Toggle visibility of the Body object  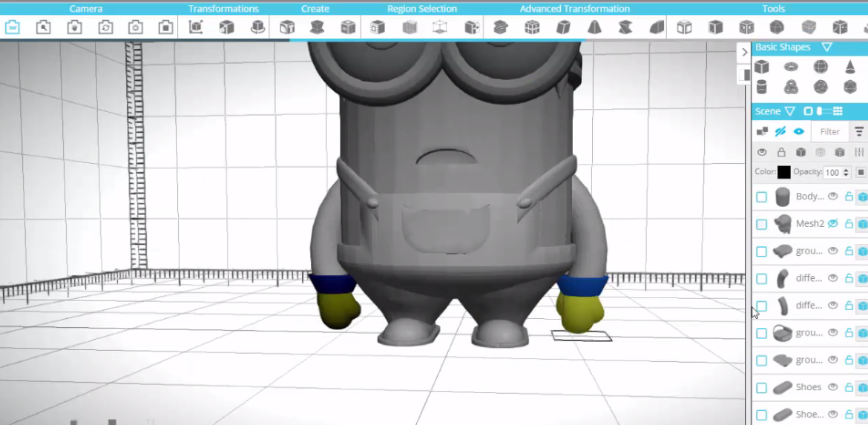[x=832, y=196]
